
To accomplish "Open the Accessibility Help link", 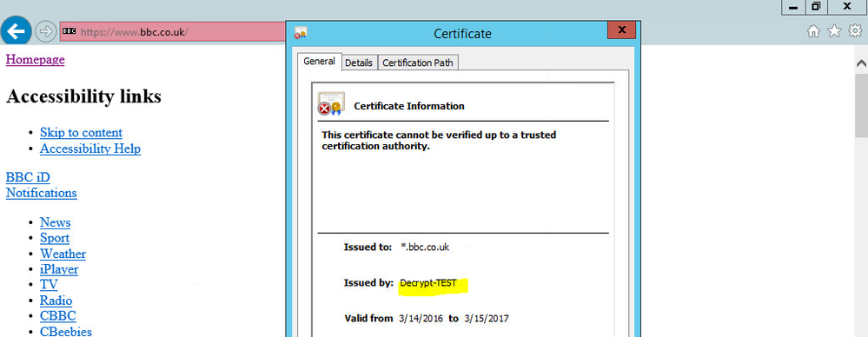I will [x=90, y=149].
